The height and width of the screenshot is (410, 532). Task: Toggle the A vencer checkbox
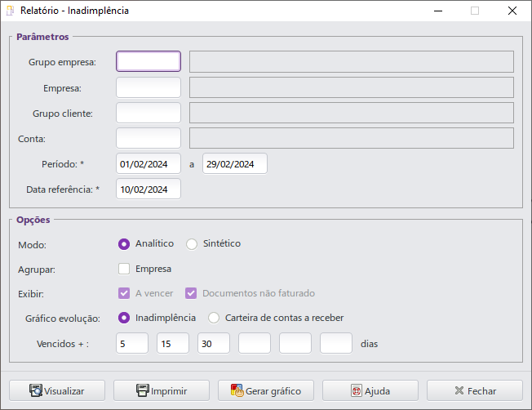click(124, 293)
